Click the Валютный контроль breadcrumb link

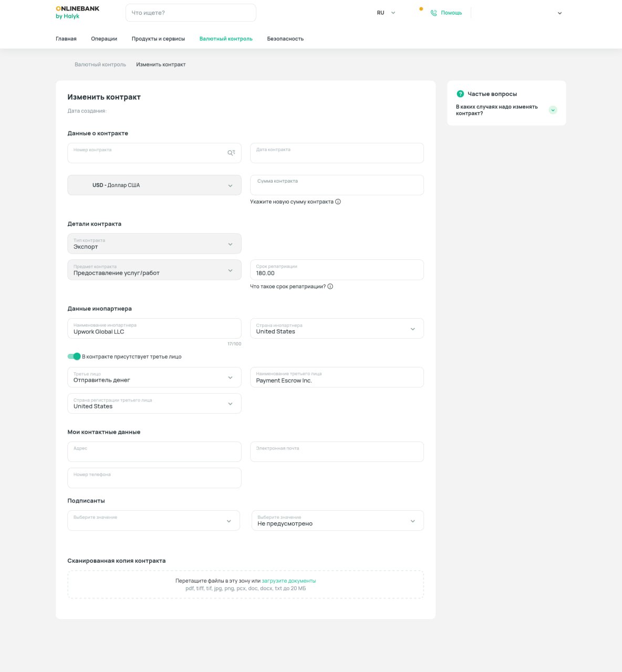tap(100, 65)
